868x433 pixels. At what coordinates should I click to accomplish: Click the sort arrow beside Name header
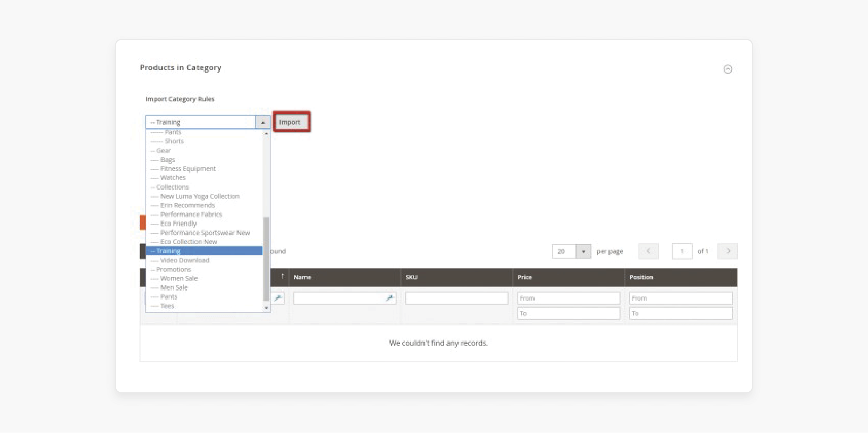click(x=282, y=277)
